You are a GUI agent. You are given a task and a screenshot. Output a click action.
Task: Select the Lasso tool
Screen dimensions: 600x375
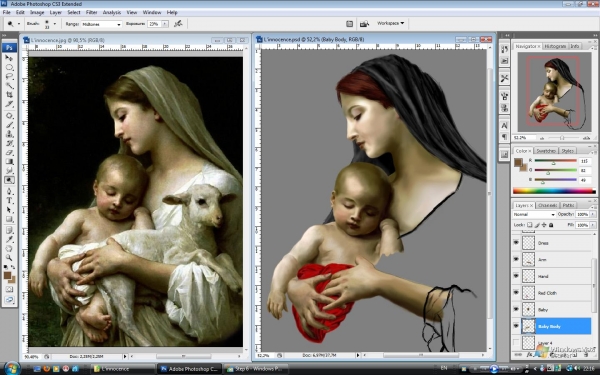pos(9,77)
